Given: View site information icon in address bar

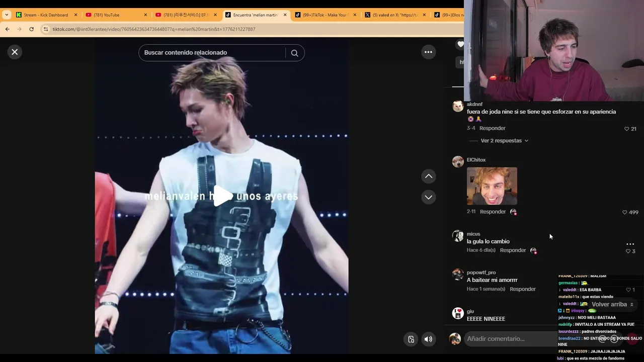Looking at the screenshot, I should pyautogui.click(x=46, y=29).
